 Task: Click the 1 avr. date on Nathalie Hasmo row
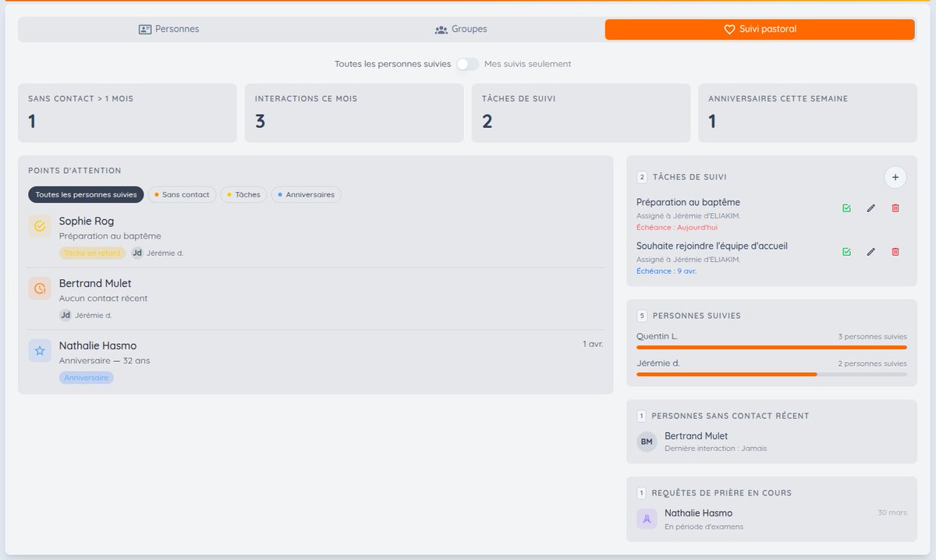tap(592, 344)
